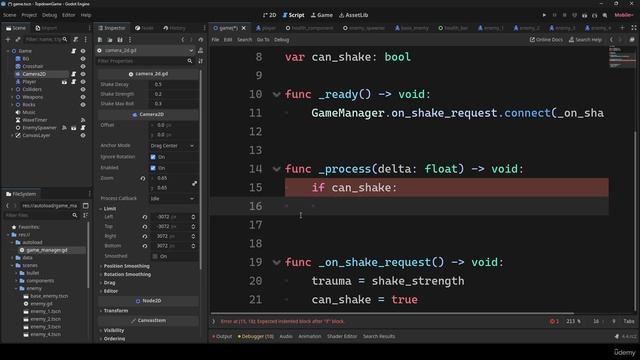Viewport: 640px width, 360px height.
Task: Hide the CanvasLayer node
Action: pyautogui.click(x=83, y=136)
